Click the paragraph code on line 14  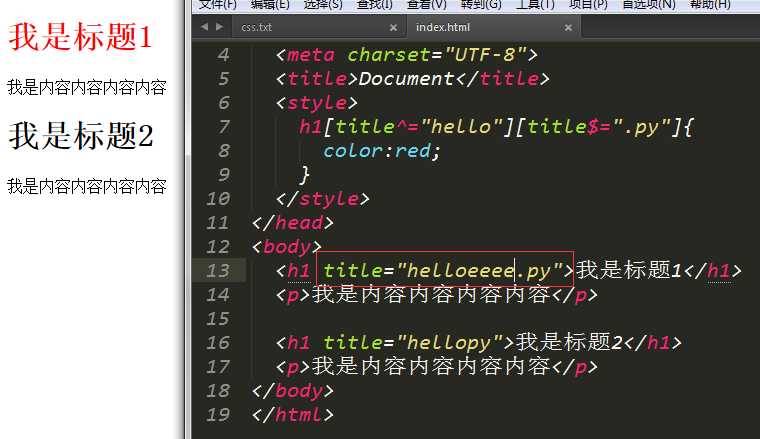tap(436, 295)
